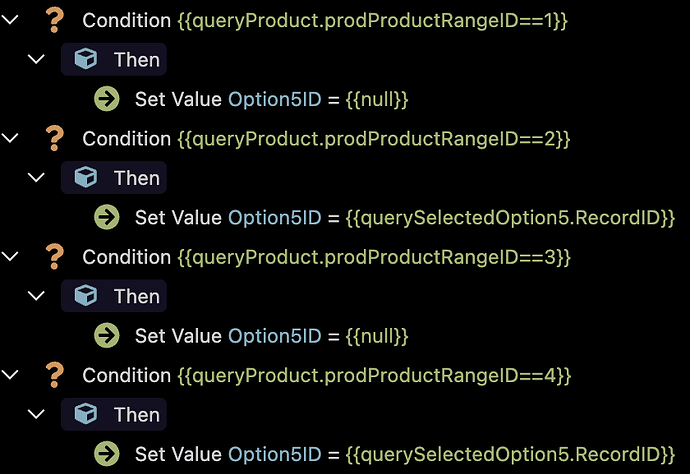
Task: Collapse the Then block under prodProductRangeID==4
Action: 36,414
